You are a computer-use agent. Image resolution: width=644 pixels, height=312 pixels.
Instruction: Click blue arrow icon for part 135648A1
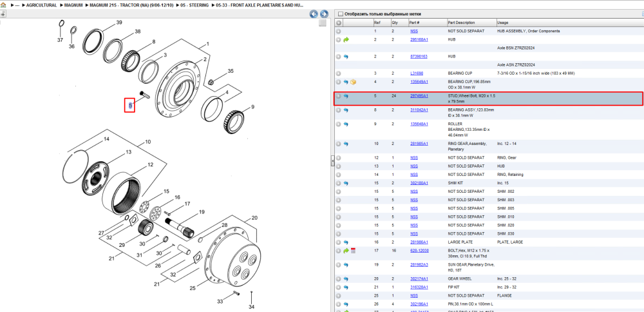coord(346,124)
